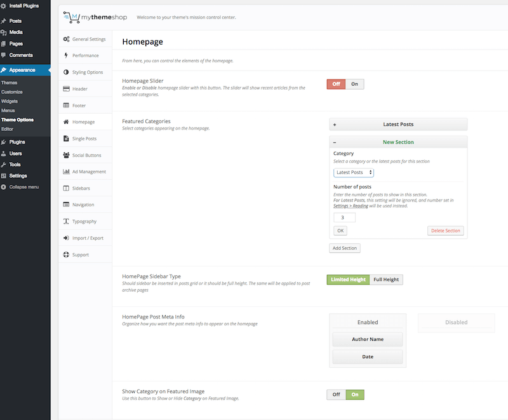This screenshot has height=420, width=508.
Task: Click the Delete Section button
Action: click(446, 231)
